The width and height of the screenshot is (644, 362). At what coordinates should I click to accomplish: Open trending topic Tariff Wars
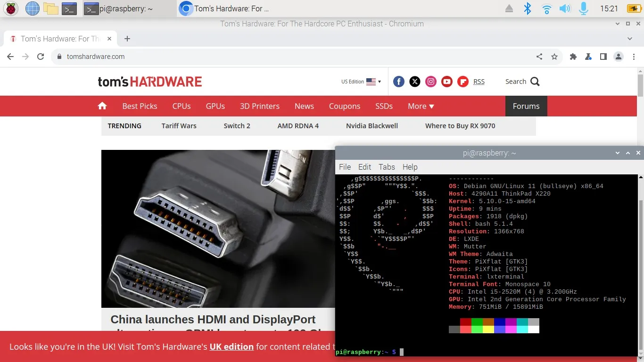point(179,126)
